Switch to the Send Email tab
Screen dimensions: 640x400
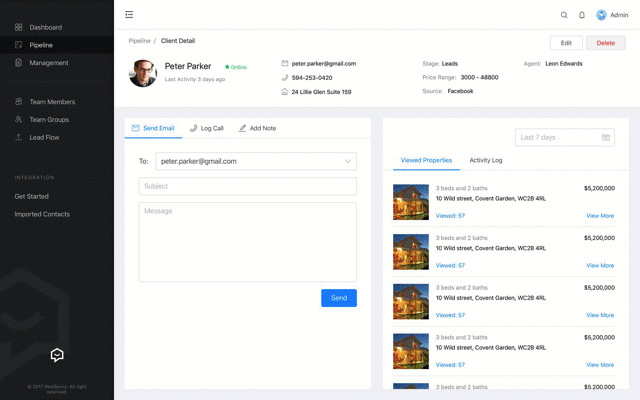tap(153, 128)
